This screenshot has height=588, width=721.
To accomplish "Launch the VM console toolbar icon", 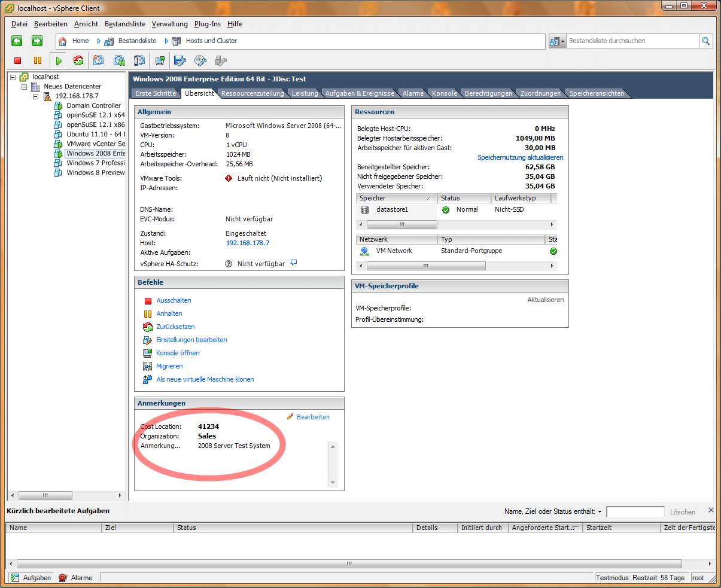I will pyautogui.click(x=160, y=60).
